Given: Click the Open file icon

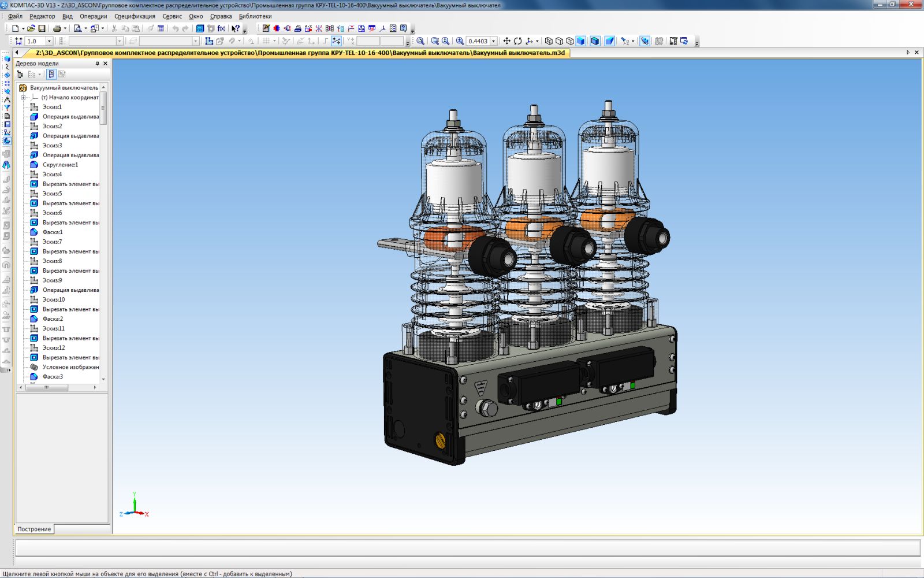Looking at the screenshot, I should [x=31, y=28].
